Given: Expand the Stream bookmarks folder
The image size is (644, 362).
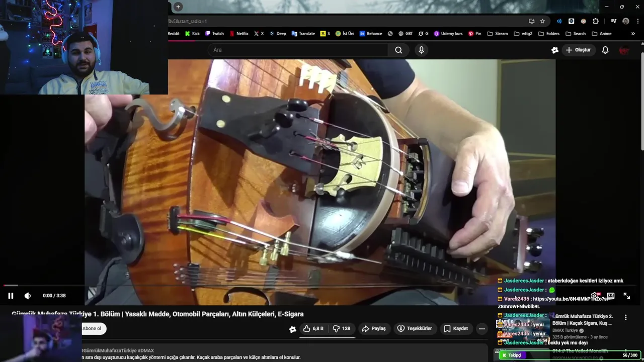Looking at the screenshot, I should click(x=498, y=34).
